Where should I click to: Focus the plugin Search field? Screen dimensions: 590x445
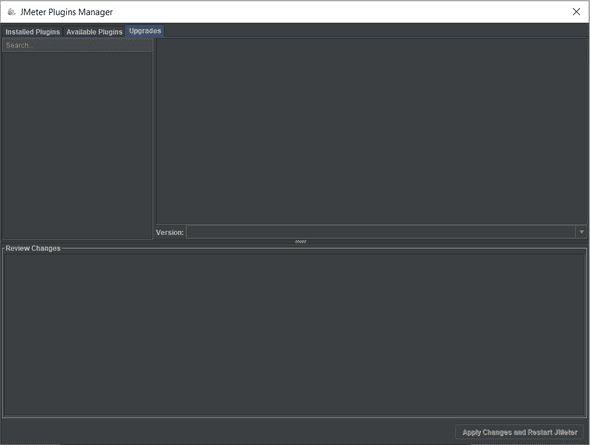pyautogui.click(x=78, y=45)
